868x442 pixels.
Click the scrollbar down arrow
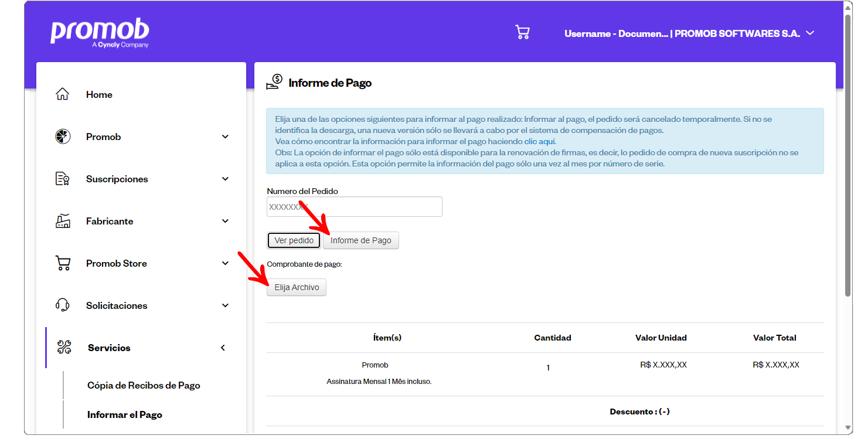[x=848, y=428]
